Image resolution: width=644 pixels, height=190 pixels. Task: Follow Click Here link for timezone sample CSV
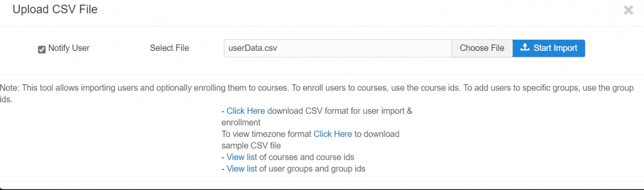click(x=333, y=134)
